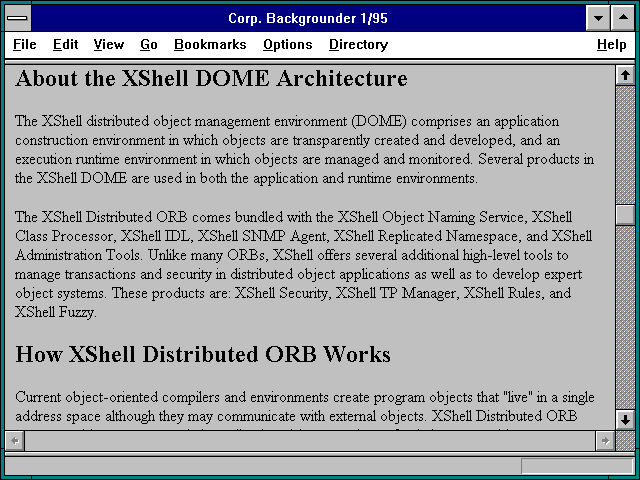
Task: Click the minimize down-arrow button
Action: (x=598, y=18)
